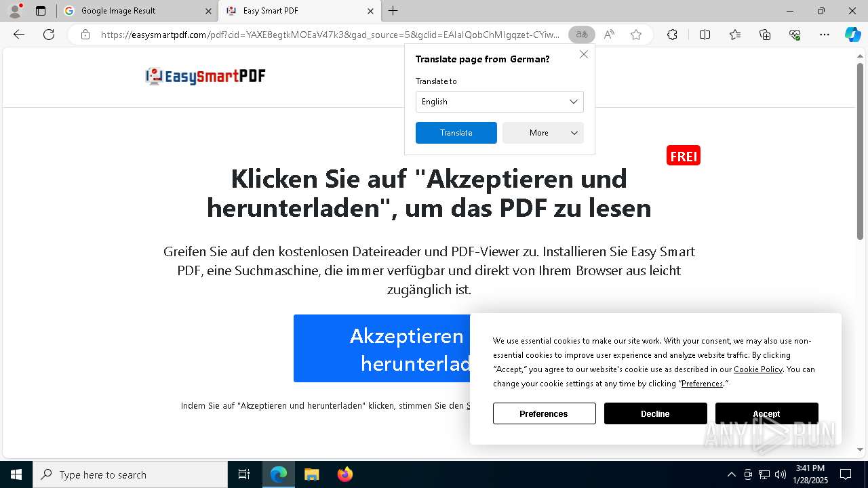Open the Windows Start menu
The width and height of the screenshot is (868, 488).
click(x=16, y=474)
